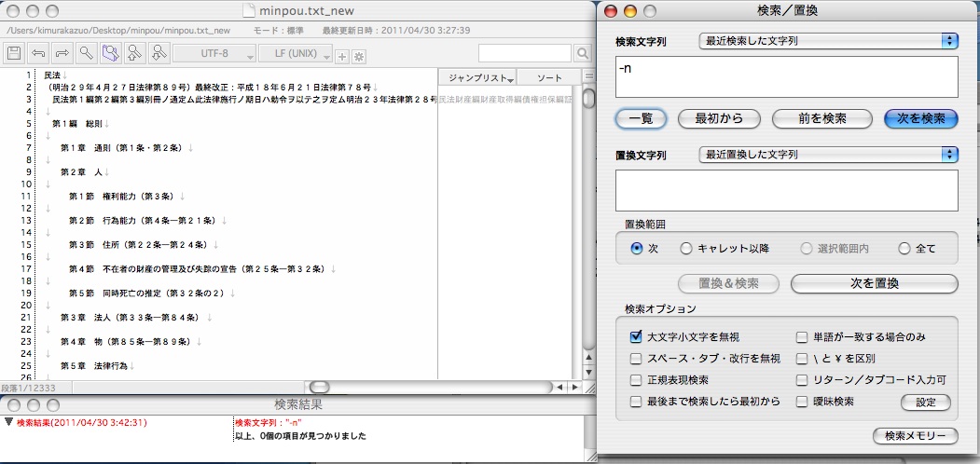Select the 全て replace range radio button

point(904,249)
